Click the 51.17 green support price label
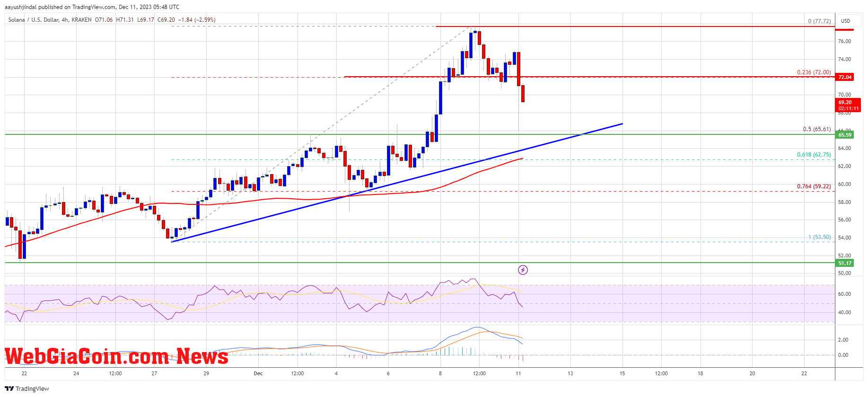 point(845,263)
